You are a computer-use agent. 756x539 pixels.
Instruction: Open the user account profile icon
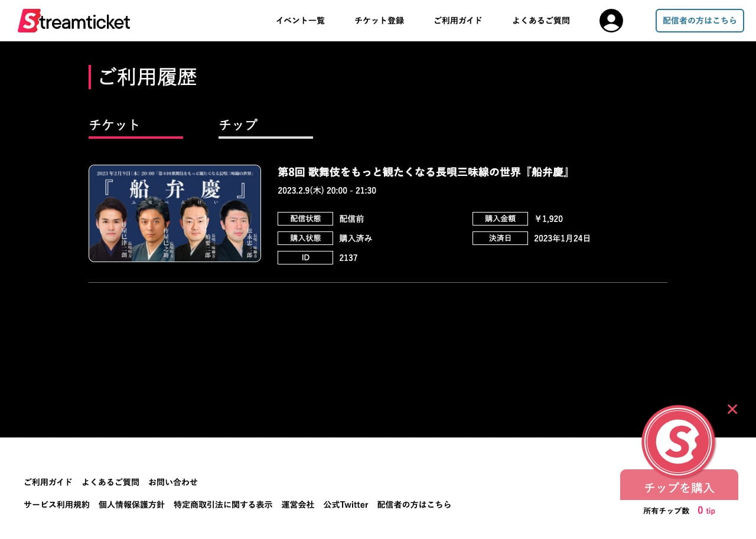[611, 21]
